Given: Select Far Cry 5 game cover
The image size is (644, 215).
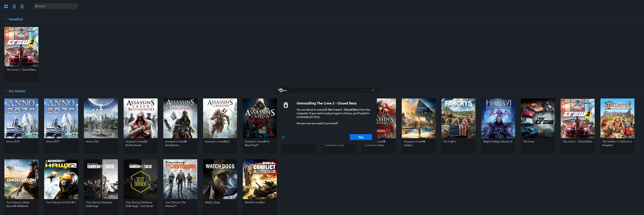Looking at the screenshot, I should 458,118.
